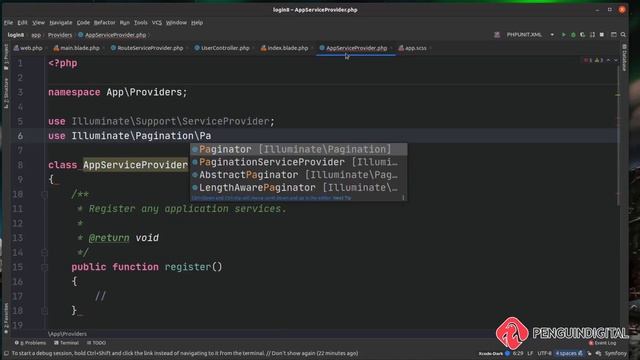Open the Tools menu
This screenshot has width=640, height=360.
(140, 22)
